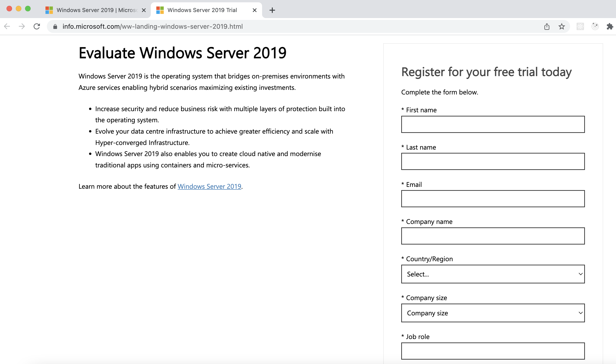This screenshot has width=616, height=364.
Task: Open the share icon in the address bar
Action: pyautogui.click(x=547, y=26)
